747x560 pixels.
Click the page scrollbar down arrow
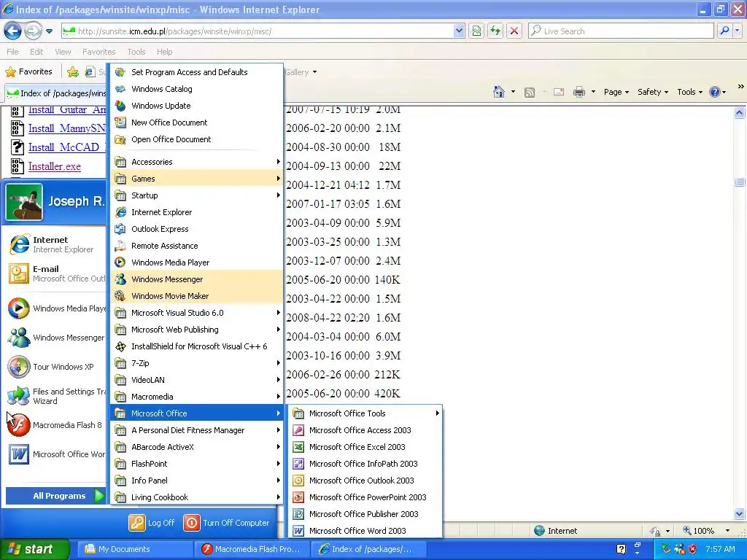pyautogui.click(x=740, y=514)
